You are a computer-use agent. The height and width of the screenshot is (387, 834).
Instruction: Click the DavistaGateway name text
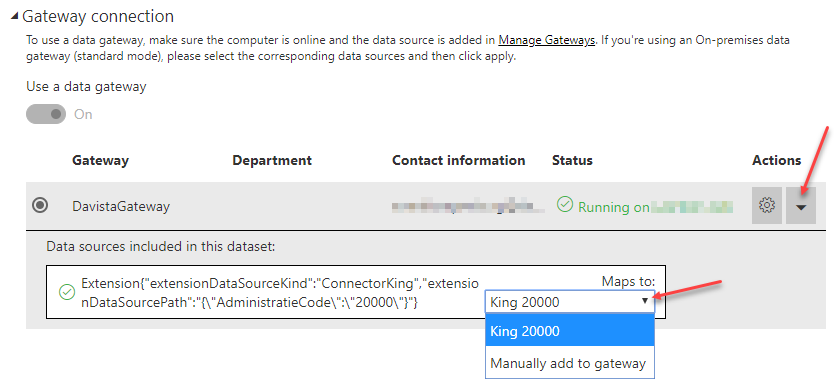click(121, 206)
